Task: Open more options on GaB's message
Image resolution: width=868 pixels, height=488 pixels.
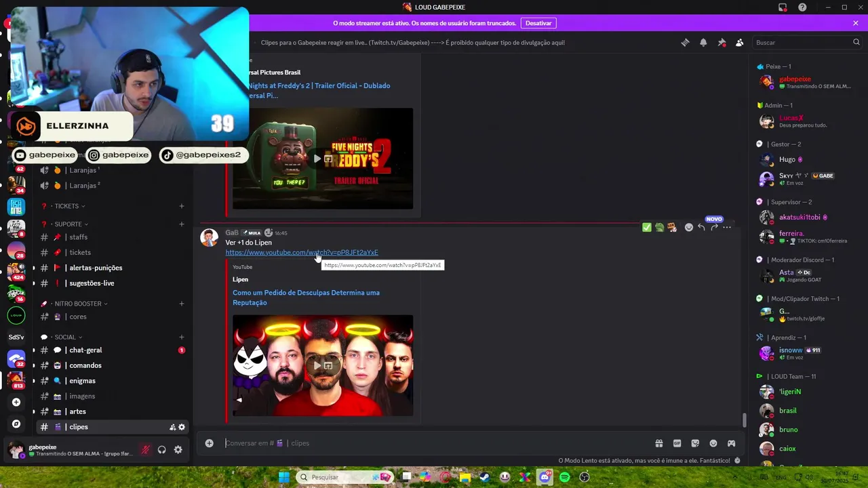Action: (x=727, y=228)
